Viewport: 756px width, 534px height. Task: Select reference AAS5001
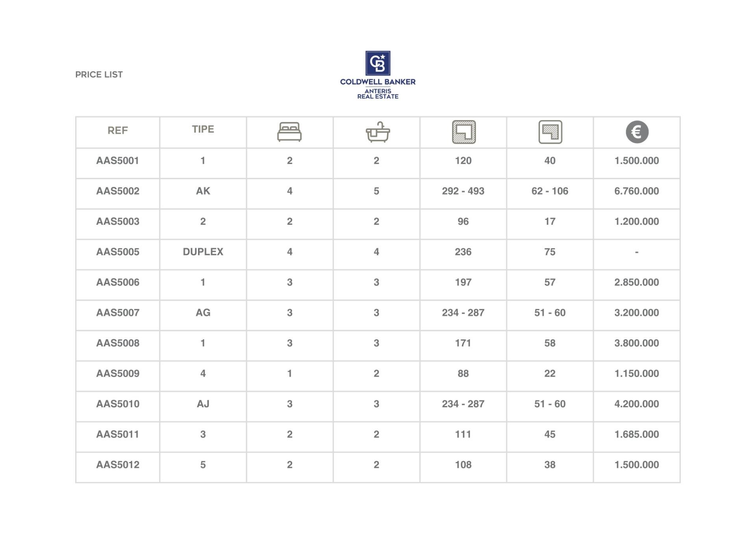point(117,161)
